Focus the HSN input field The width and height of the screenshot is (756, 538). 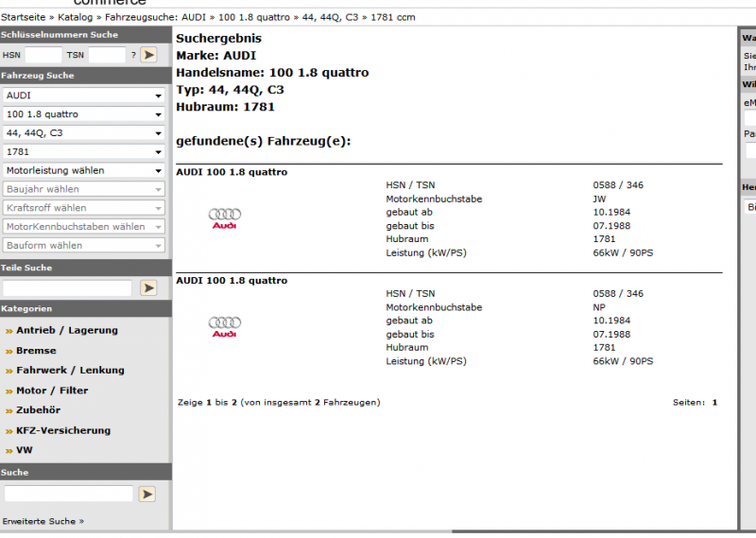pyautogui.click(x=43, y=55)
